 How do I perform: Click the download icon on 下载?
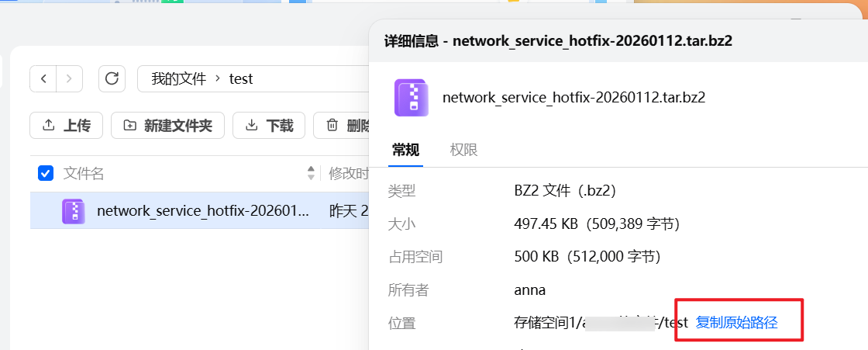click(251, 126)
